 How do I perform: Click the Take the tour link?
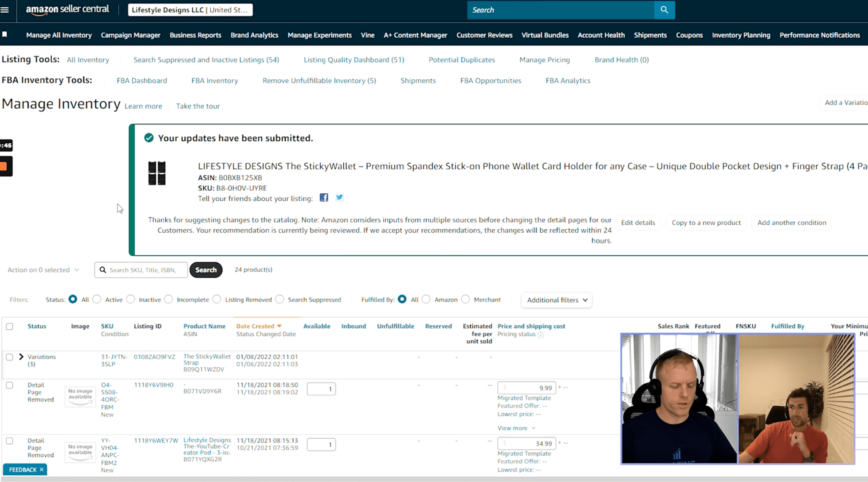point(198,106)
